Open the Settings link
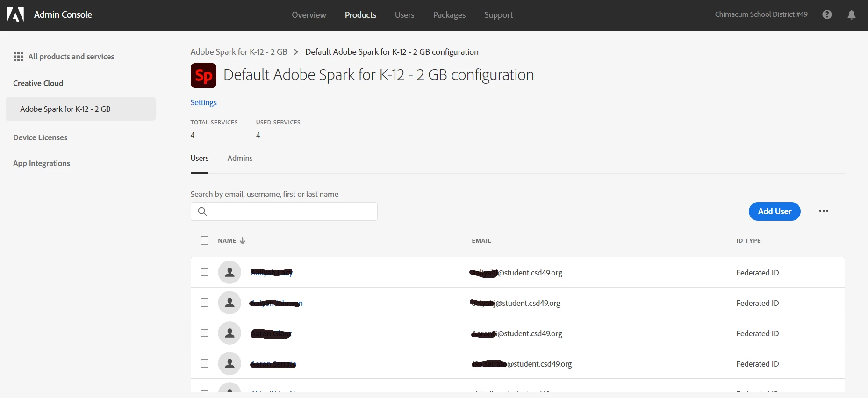The width and height of the screenshot is (868, 398). 203,102
